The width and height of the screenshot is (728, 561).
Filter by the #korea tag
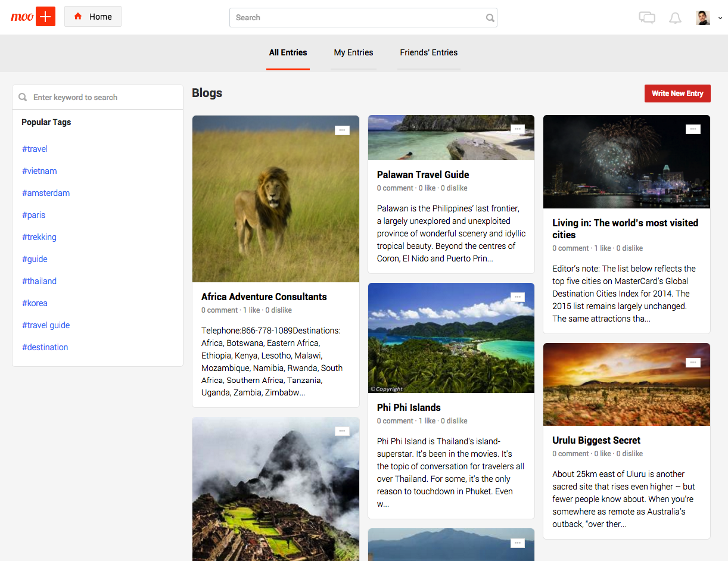point(35,303)
